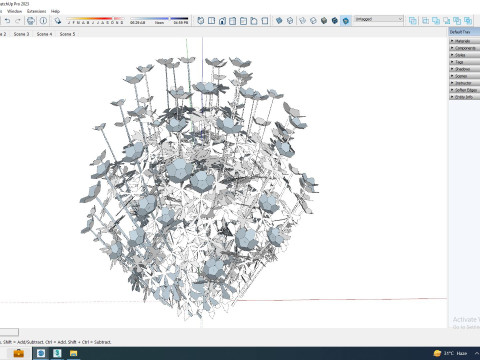Image resolution: width=480 pixels, height=360 pixels.
Task: Open the briefcase app in taskbar
Action: pyautogui.click(x=18, y=353)
